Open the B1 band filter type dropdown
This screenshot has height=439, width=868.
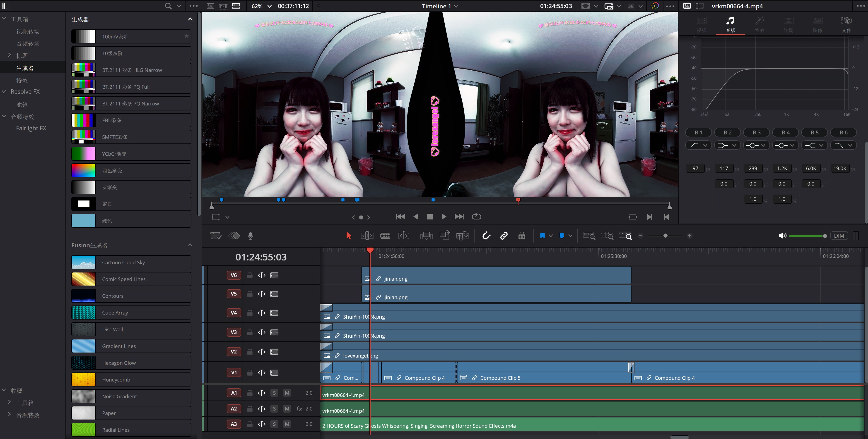(x=699, y=145)
